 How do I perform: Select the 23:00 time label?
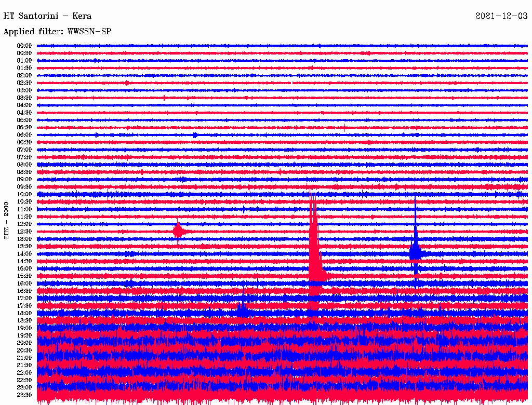(24, 388)
